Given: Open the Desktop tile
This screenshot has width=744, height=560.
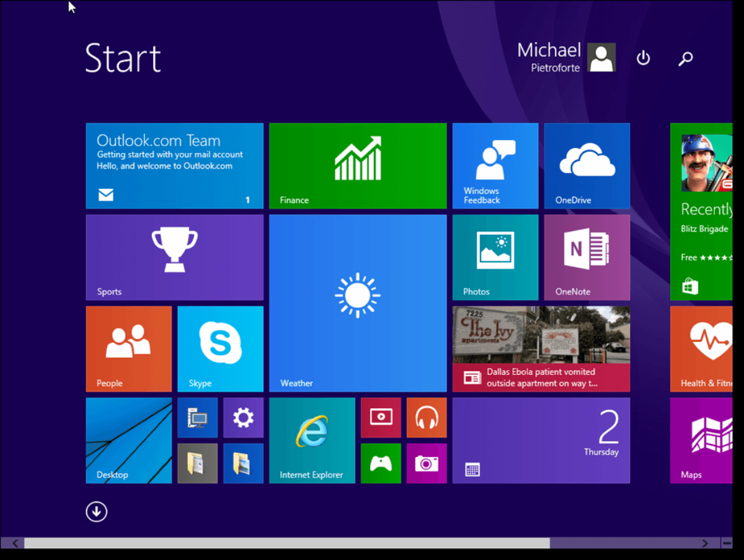Looking at the screenshot, I should [128, 440].
